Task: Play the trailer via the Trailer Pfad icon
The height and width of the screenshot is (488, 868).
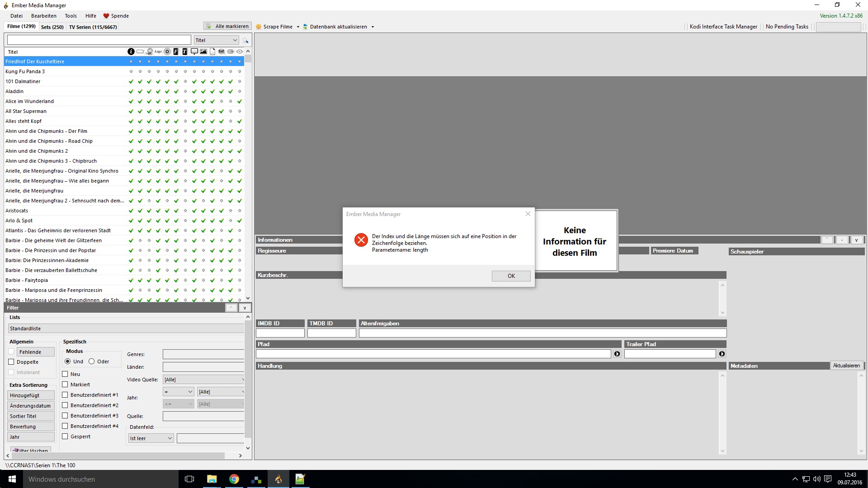Action: (x=722, y=354)
